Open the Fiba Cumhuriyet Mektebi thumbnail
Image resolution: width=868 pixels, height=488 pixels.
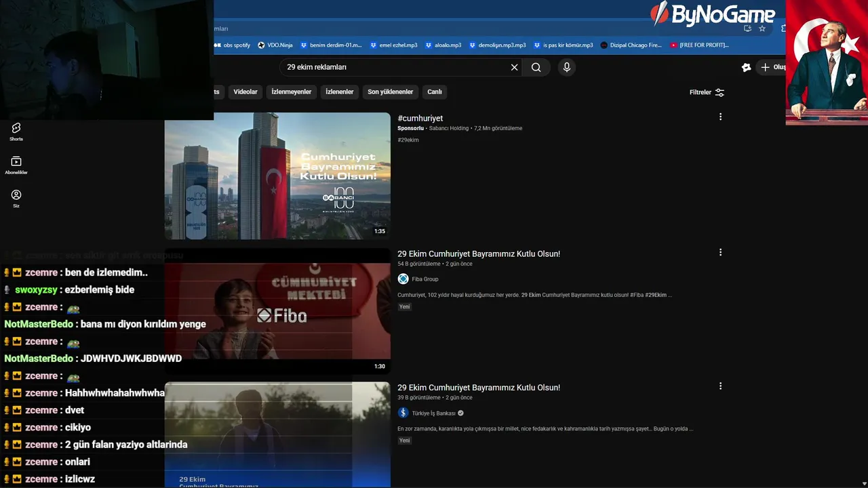coord(277,311)
